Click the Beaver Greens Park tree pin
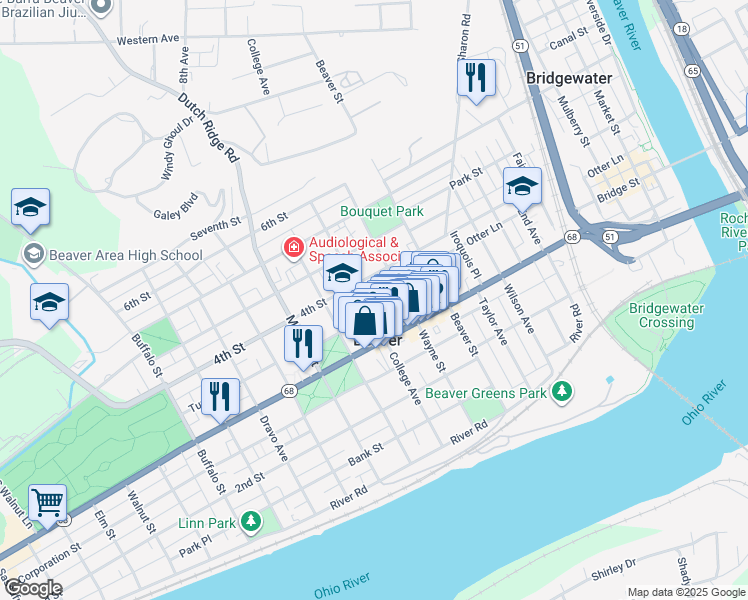The width and height of the screenshot is (748, 600). 562,393
